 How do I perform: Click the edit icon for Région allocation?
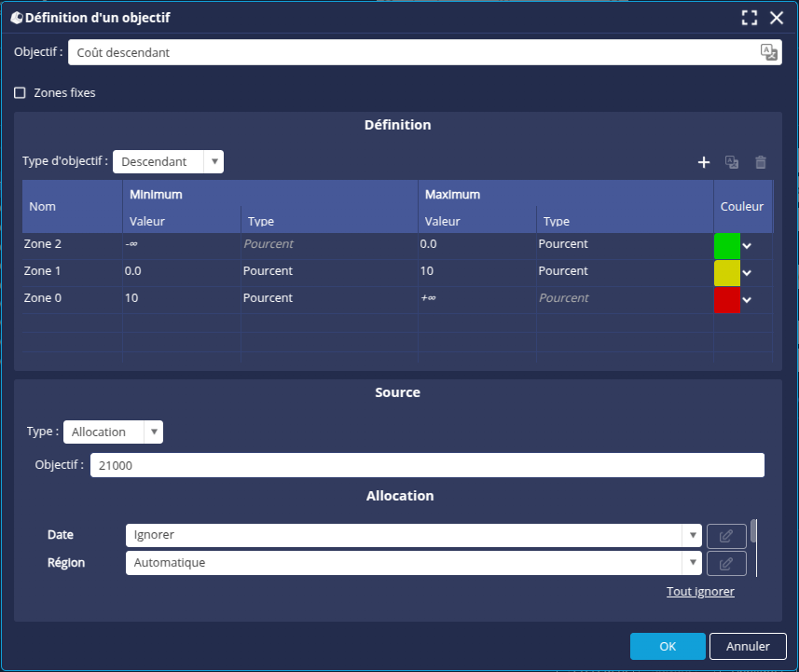726,563
